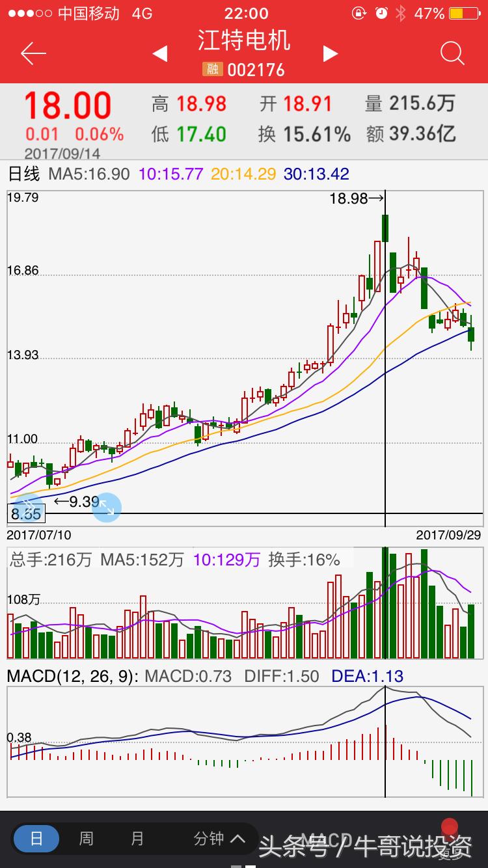The width and height of the screenshot is (488, 868).
Task: Tap the orange 融 margin badge
Action: (x=212, y=70)
